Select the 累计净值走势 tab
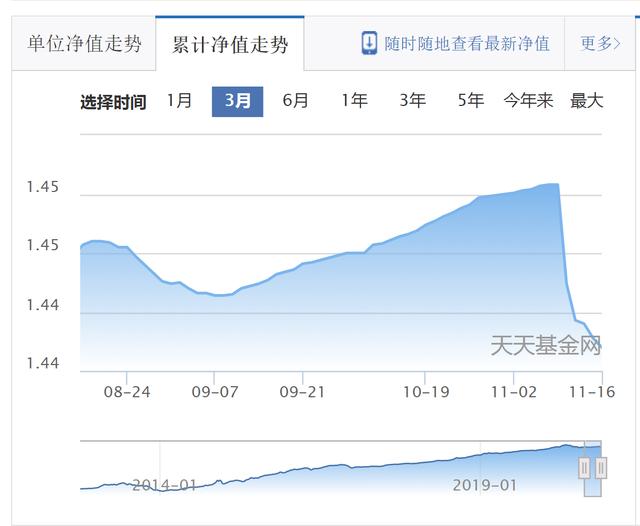640x526 pixels. (x=230, y=44)
